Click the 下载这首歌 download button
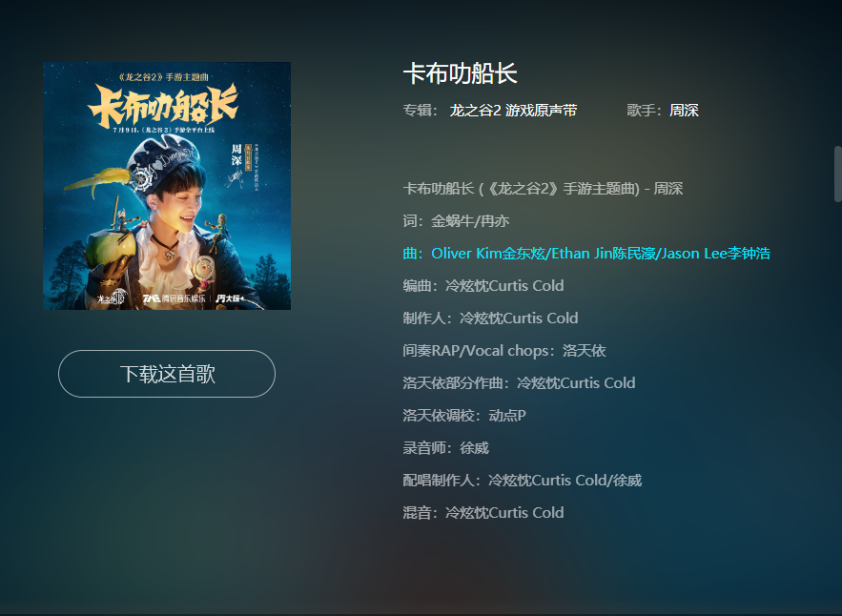The width and height of the screenshot is (842, 616). [167, 374]
